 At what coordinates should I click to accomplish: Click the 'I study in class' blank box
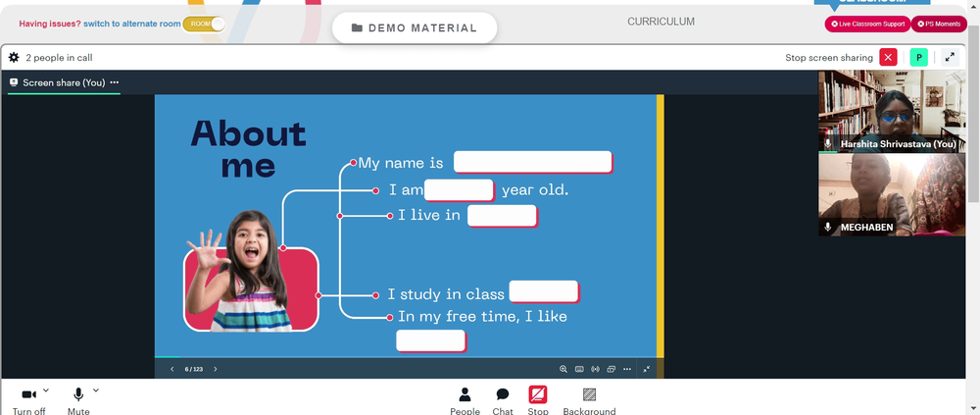point(544,291)
